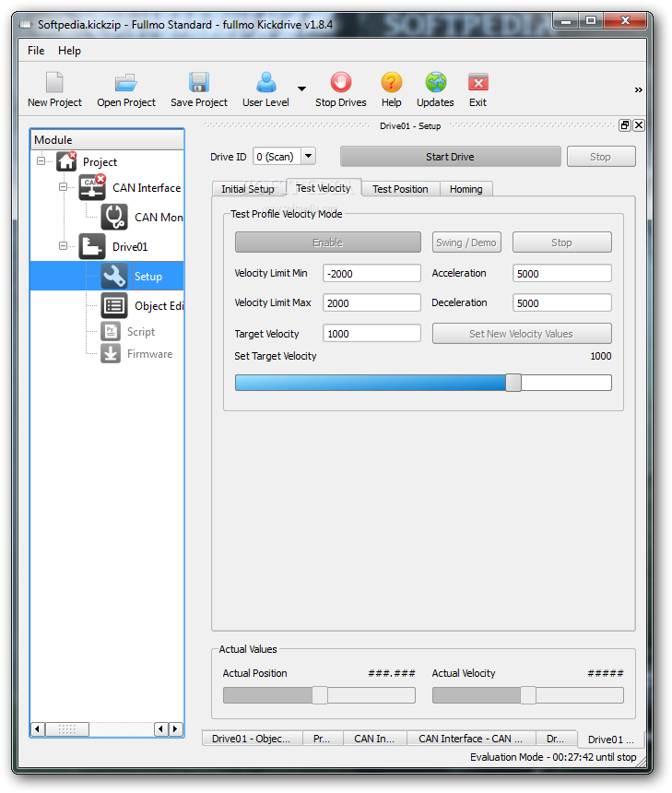
Task: Select the CAN Interface tree label
Action: (x=147, y=187)
